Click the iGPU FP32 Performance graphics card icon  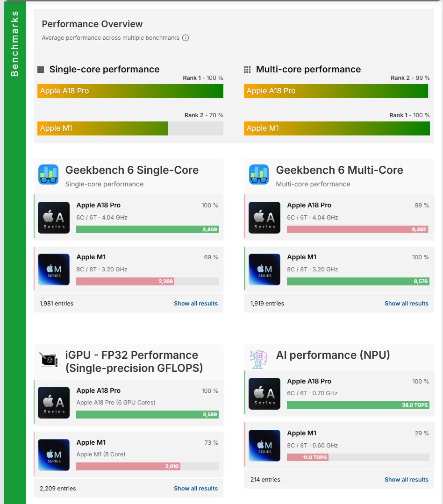[x=49, y=360]
